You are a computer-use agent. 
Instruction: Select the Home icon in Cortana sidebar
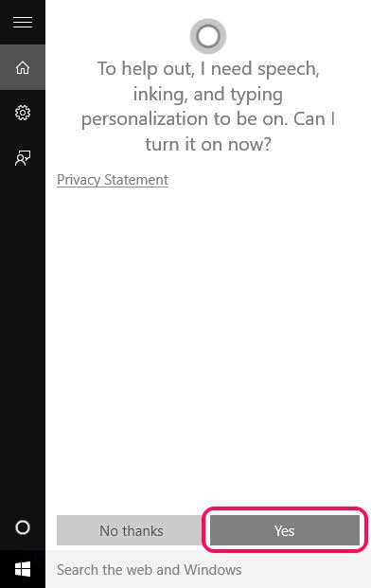(23, 67)
